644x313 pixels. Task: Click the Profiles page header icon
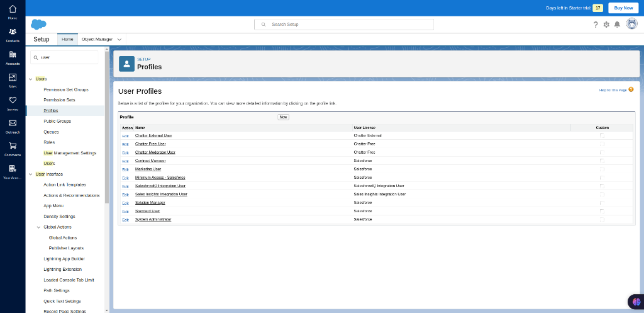[x=126, y=64]
